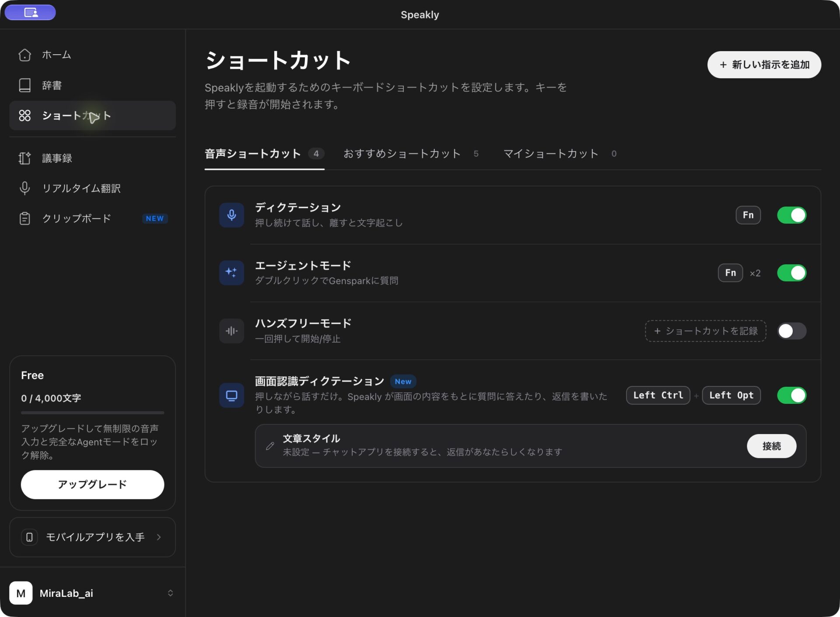Image resolution: width=840 pixels, height=617 pixels.
Task: Switch off 画面認識ディクテーション toggle
Action: (x=791, y=395)
